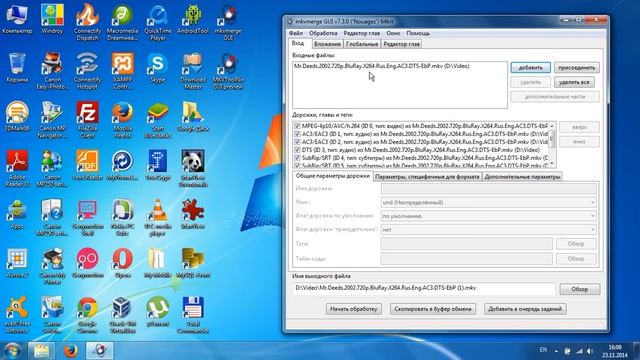Viewport: 640px width, 360px height.
Task: Launch FileZilla Client from the desktop
Action: click(87, 120)
